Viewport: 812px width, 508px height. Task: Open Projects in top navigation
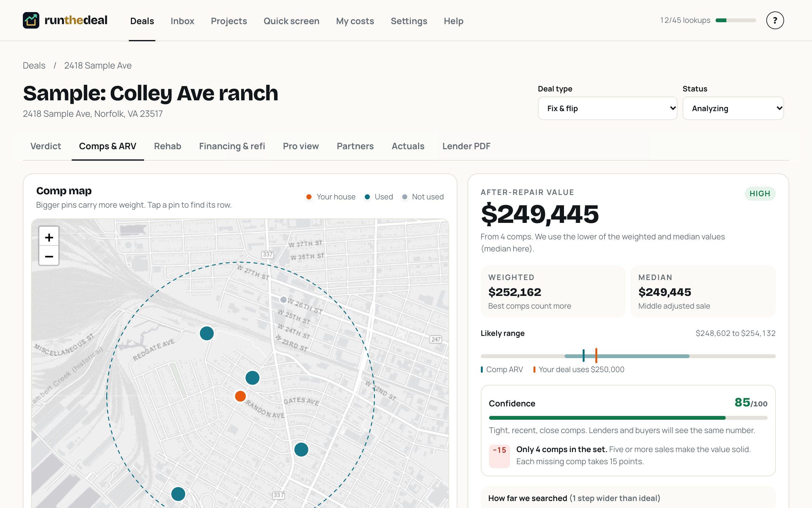coord(229,21)
